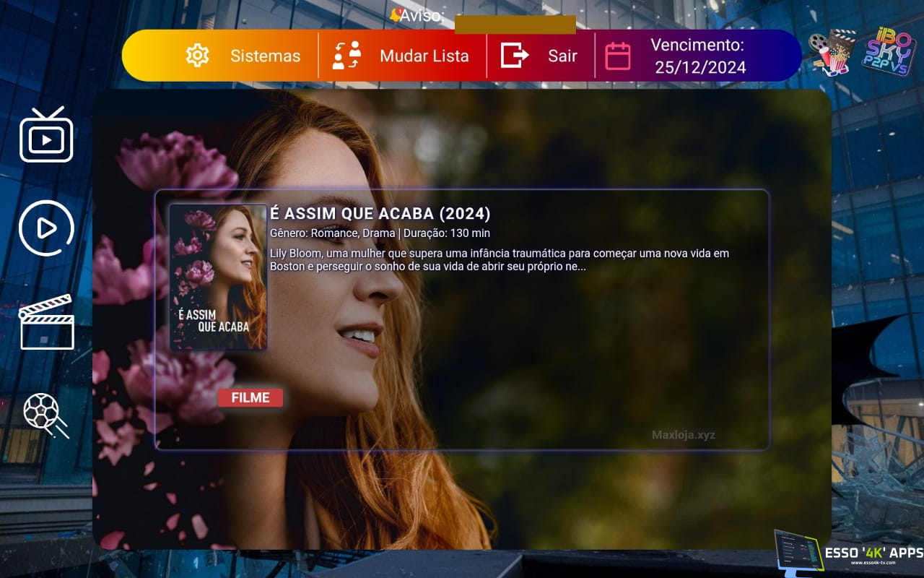Open the movies clapperboard icon
924x578 pixels.
tap(46, 322)
